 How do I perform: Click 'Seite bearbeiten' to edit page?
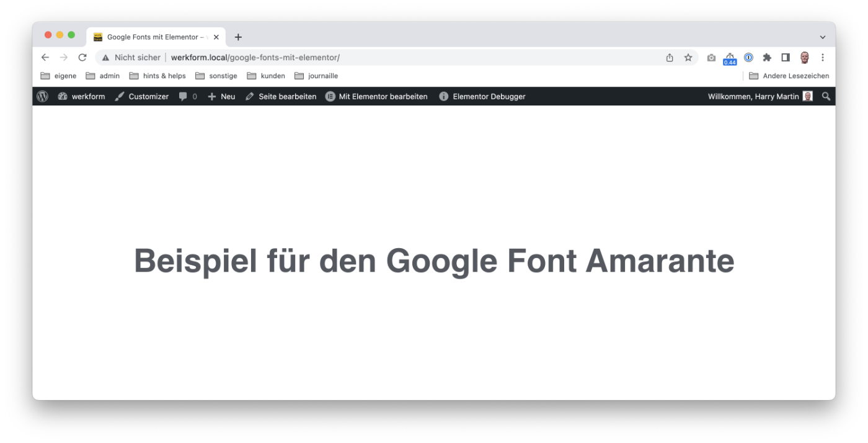[281, 96]
